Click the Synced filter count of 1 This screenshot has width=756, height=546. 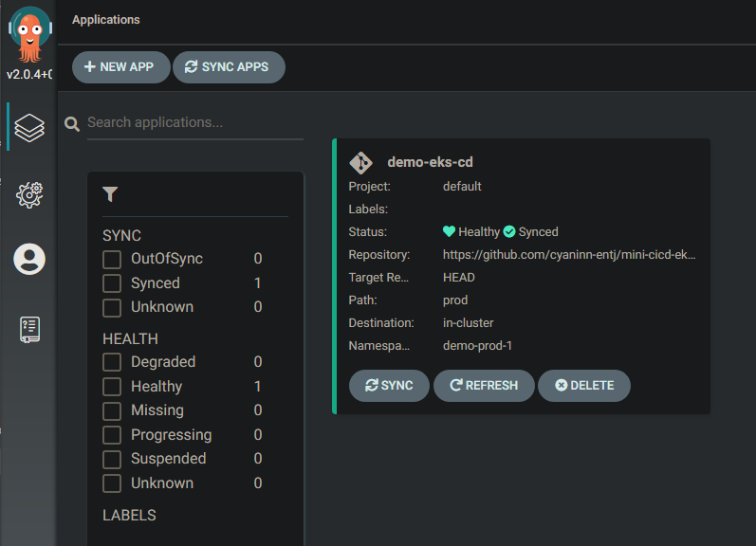coord(258,283)
